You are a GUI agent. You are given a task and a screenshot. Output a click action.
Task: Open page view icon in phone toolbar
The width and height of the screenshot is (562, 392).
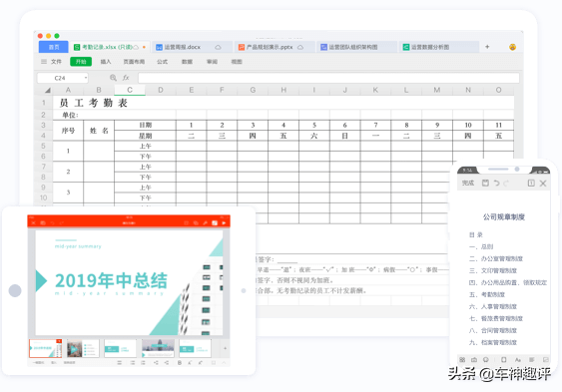(x=531, y=183)
